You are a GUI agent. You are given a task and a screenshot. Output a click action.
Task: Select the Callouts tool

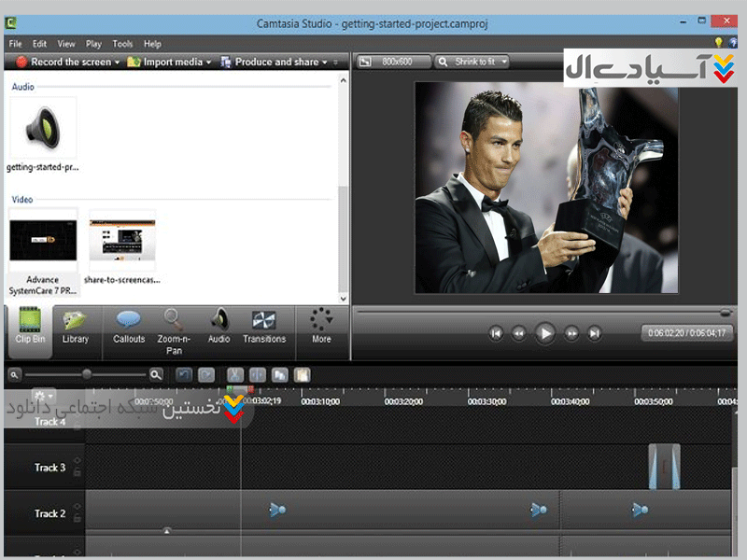129,328
